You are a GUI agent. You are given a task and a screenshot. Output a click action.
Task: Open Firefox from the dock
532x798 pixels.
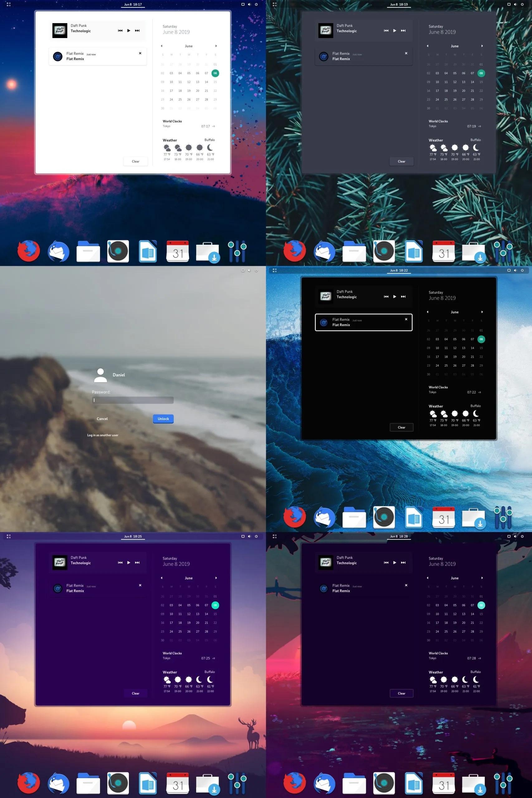tap(29, 251)
